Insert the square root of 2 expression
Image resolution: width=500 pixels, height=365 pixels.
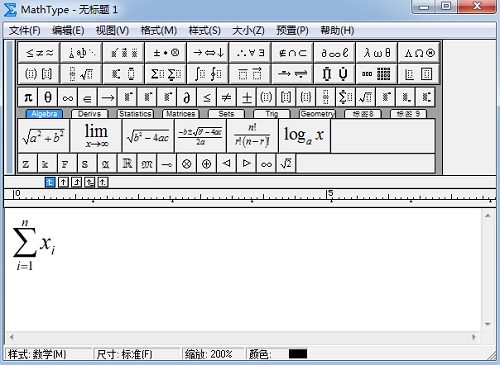tap(286, 164)
